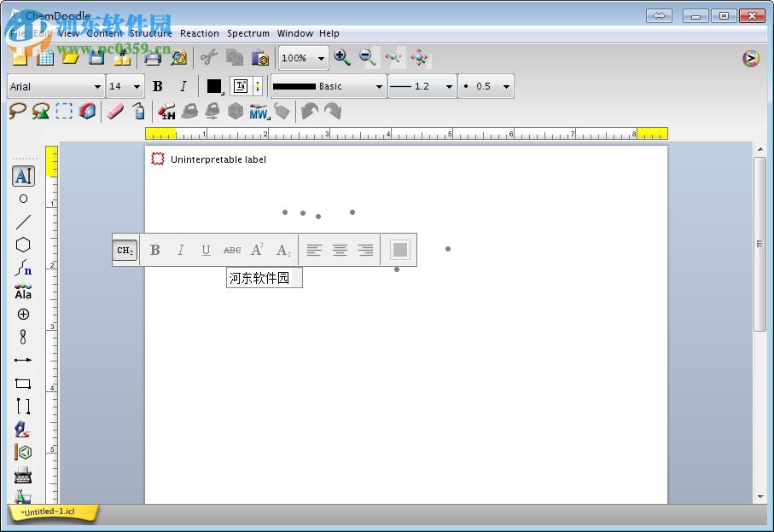This screenshot has height=532, width=774.
Task: Click the Undo arrow button
Action: [311, 111]
